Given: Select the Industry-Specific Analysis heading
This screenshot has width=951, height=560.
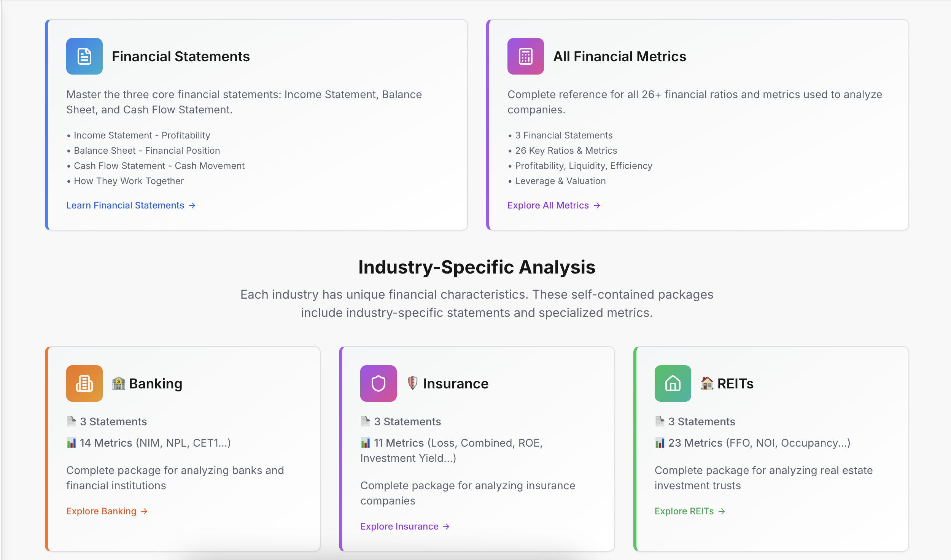Looking at the screenshot, I should (x=476, y=267).
